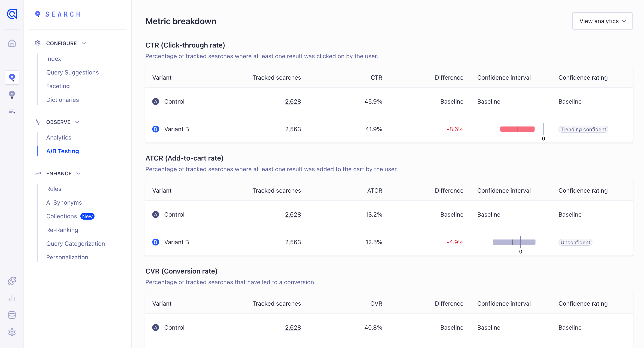Open the View analytics dropdown
This screenshot has height=348, width=644.
click(x=602, y=21)
